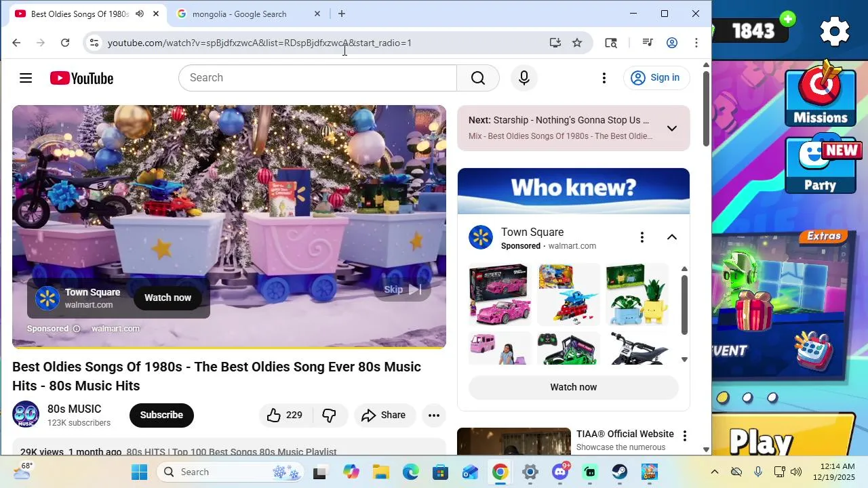Open the weather widget showing 68°
The height and width of the screenshot is (488, 868).
tap(22, 472)
